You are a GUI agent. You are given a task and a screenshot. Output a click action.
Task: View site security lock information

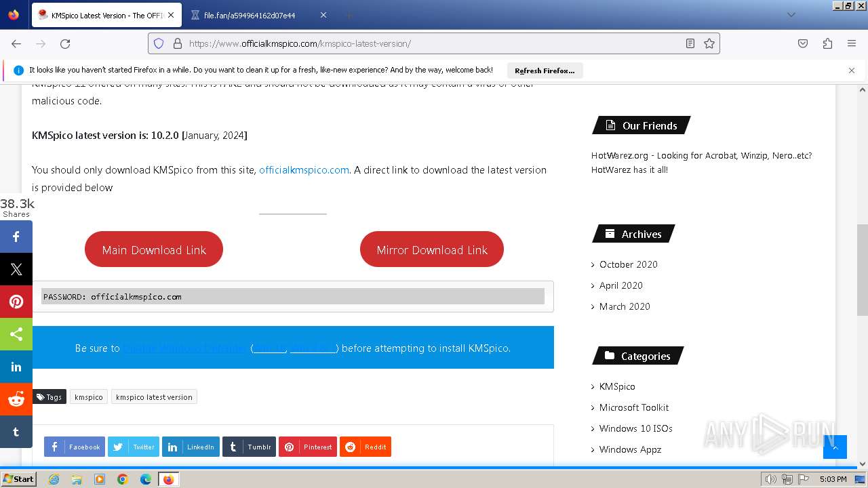[178, 43]
